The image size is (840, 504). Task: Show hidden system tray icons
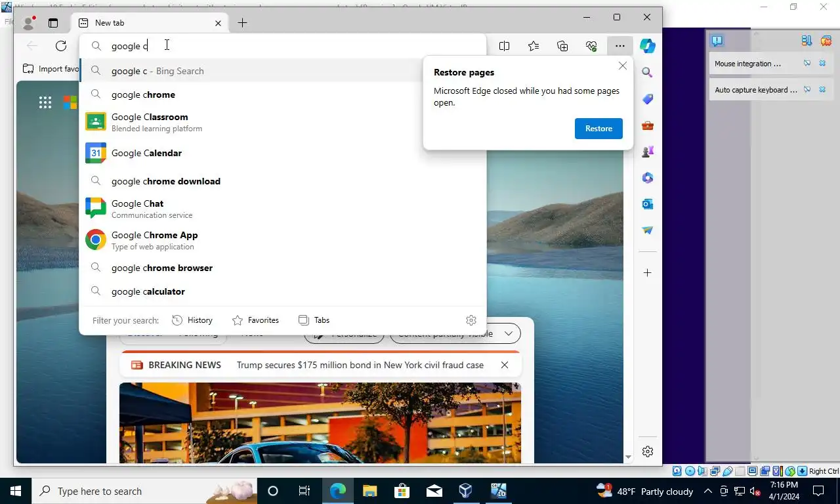point(707,491)
